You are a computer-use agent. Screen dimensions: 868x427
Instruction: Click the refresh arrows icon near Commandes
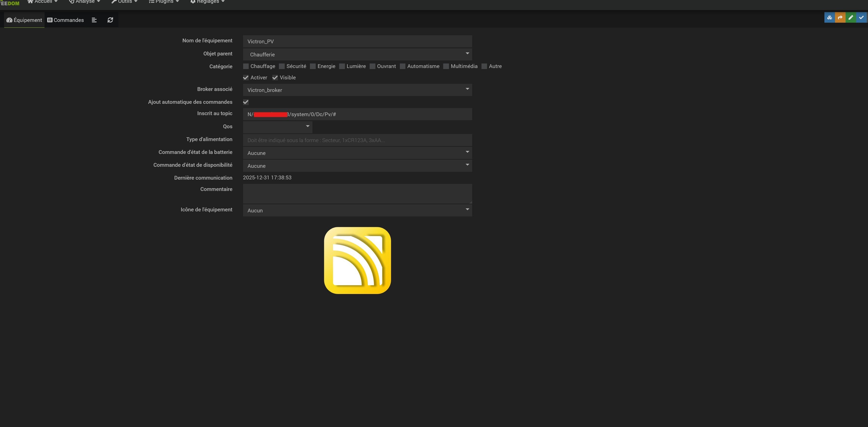[110, 20]
